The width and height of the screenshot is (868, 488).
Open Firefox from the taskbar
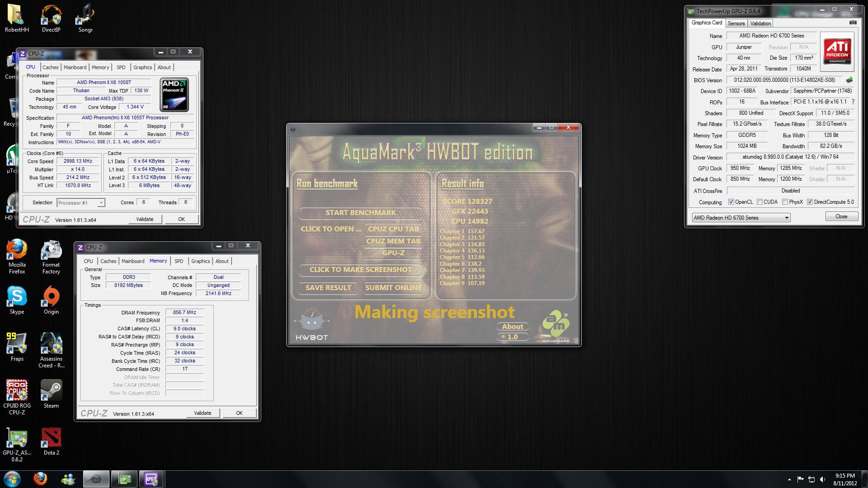[40, 479]
